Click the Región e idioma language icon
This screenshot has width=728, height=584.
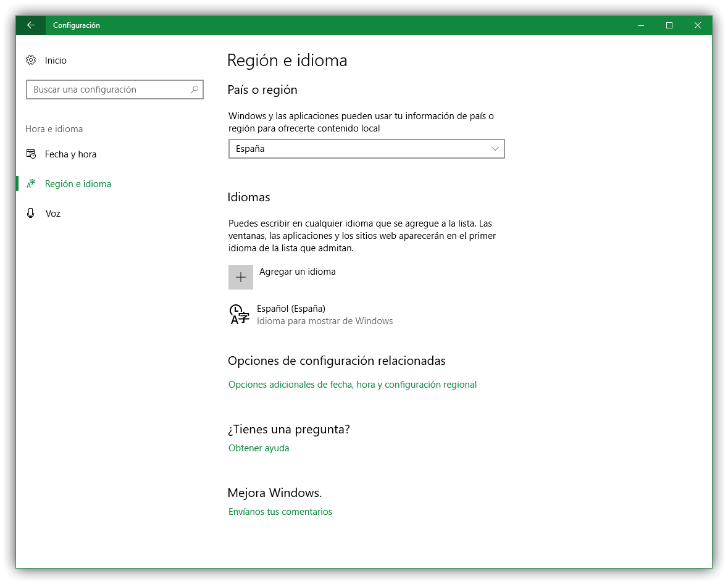point(31,183)
